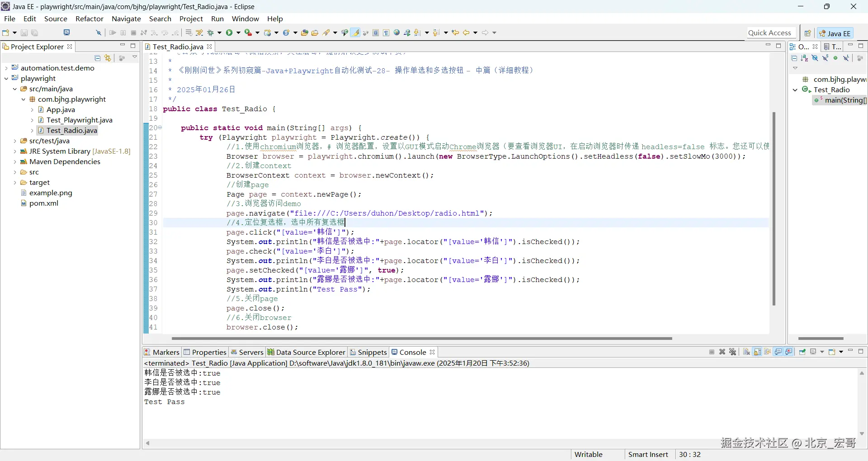Click the green Run button in the toolbar
This screenshot has width=868, height=461.
pyautogui.click(x=229, y=33)
